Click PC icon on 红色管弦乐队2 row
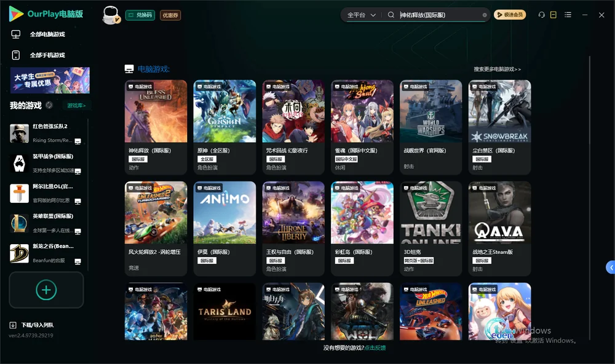615x364 pixels. (77, 141)
